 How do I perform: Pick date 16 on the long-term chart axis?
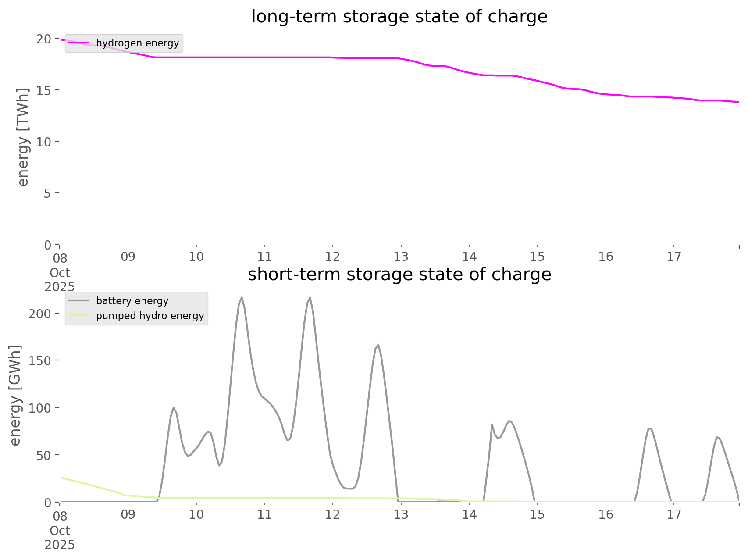pyautogui.click(x=606, y=257)
